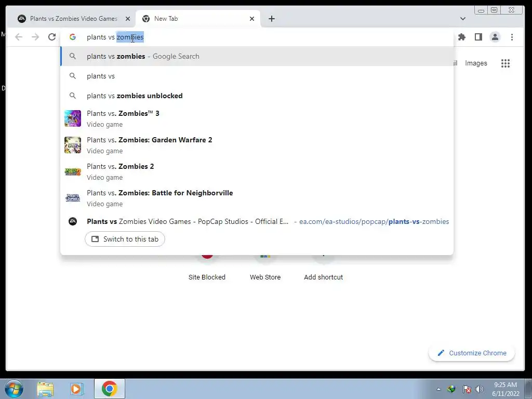Click Customize Chrome button
532x399 pixels.
coord(472,353)
